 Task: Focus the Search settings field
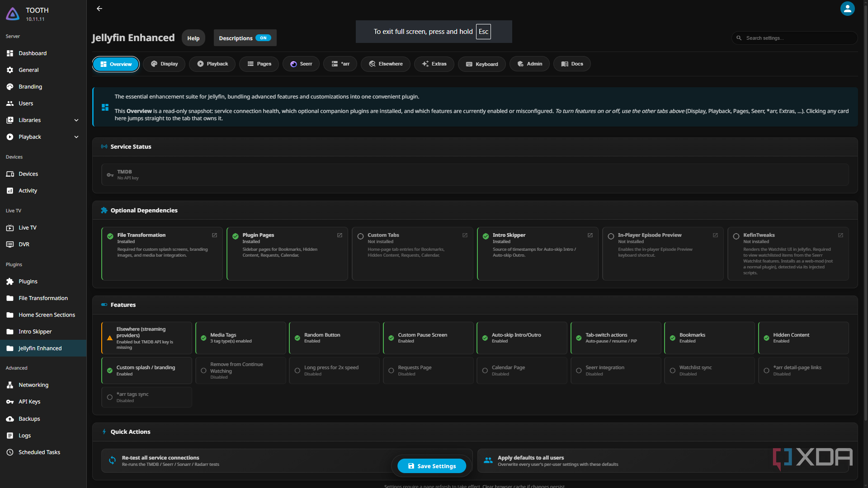tap(794, 38)
